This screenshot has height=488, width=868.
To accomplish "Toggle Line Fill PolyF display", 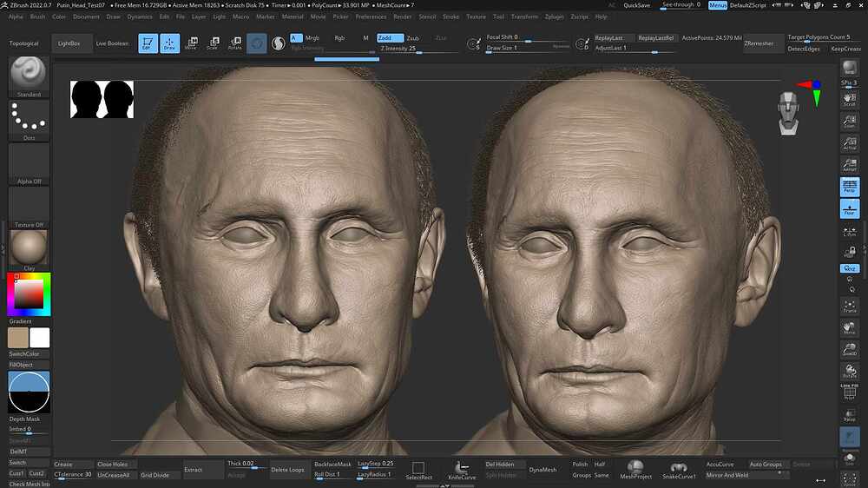I will tap(849, 391).
